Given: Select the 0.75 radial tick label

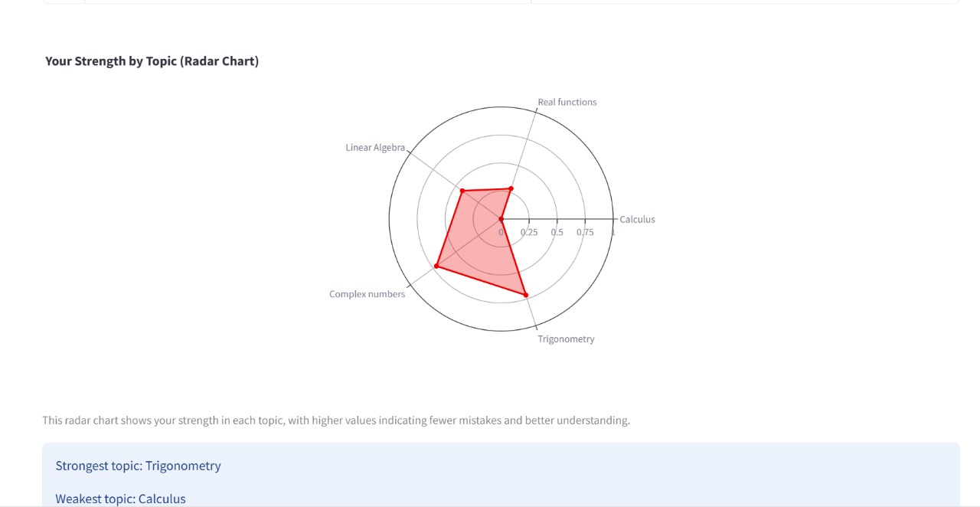Looking at the screenshot, I should (585, 232).
